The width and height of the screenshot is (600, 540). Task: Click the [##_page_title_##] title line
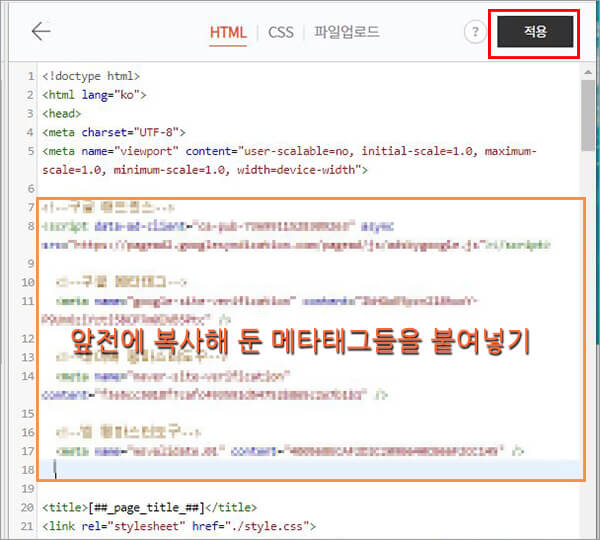coord(149,507)
